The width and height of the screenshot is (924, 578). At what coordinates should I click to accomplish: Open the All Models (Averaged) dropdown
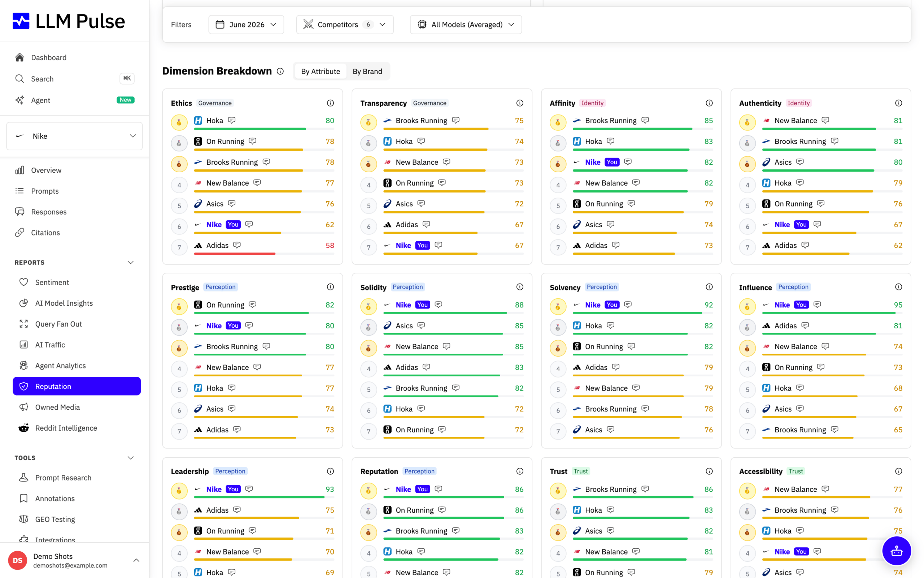point(466,25)
